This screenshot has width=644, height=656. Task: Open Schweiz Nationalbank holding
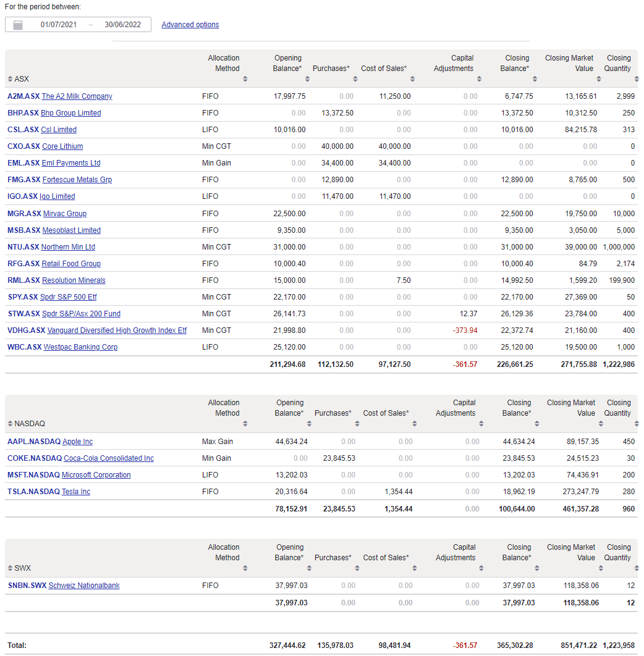tap(84, 586)
